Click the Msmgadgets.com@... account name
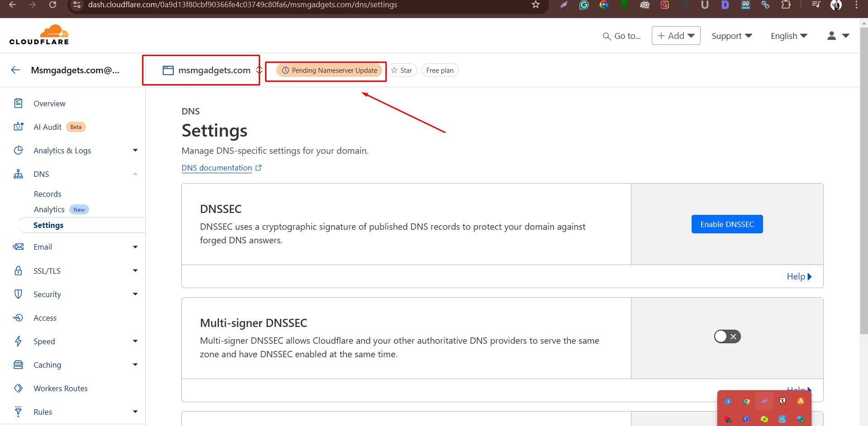 75,70
